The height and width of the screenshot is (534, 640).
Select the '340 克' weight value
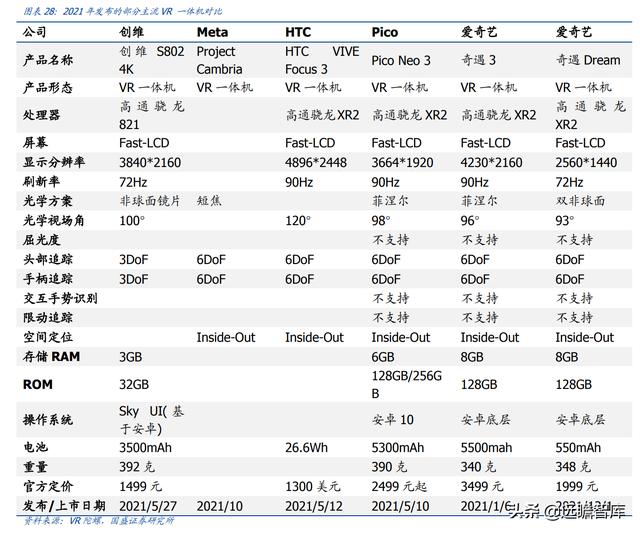pyautogui.click(x=478, y=467)
